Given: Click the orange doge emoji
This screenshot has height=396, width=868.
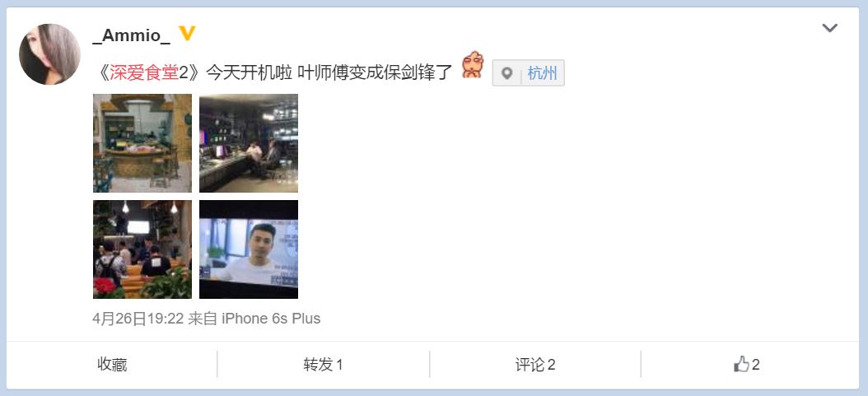Looking at the screenshot, I should (x=473, y=64).
